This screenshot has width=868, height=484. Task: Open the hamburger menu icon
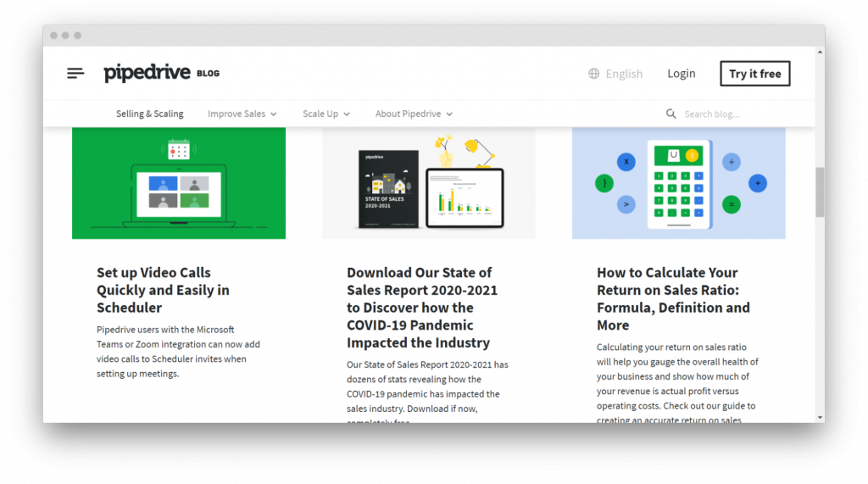(x=75, y=74)
